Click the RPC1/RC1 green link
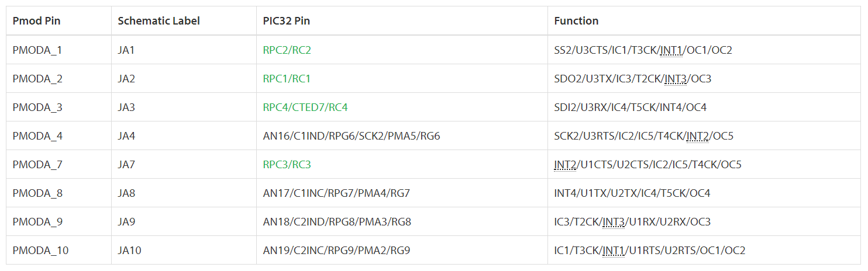The width and height of the screenshot is (868, 271). click(x=287, y=79)
